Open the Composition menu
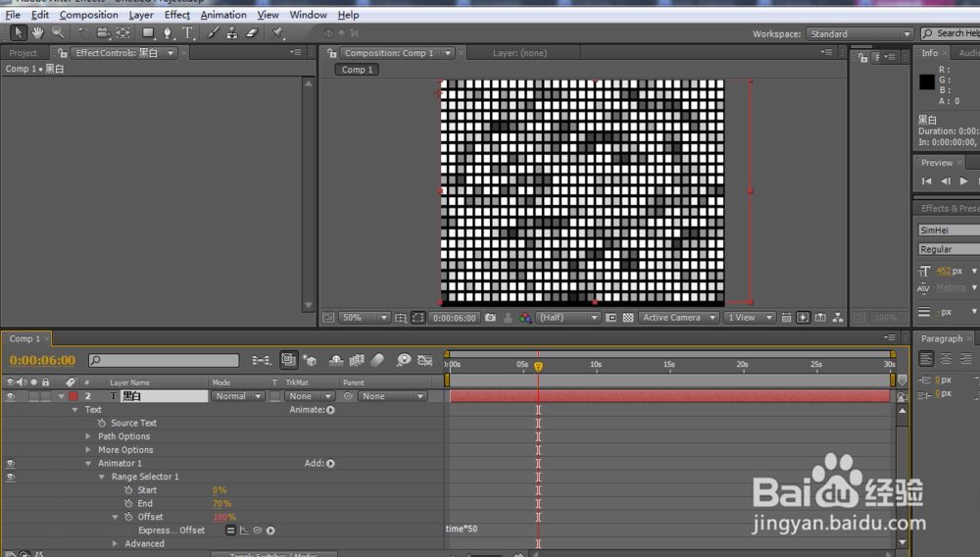Viewport: 980px width, 557px height. pos(89,15)
